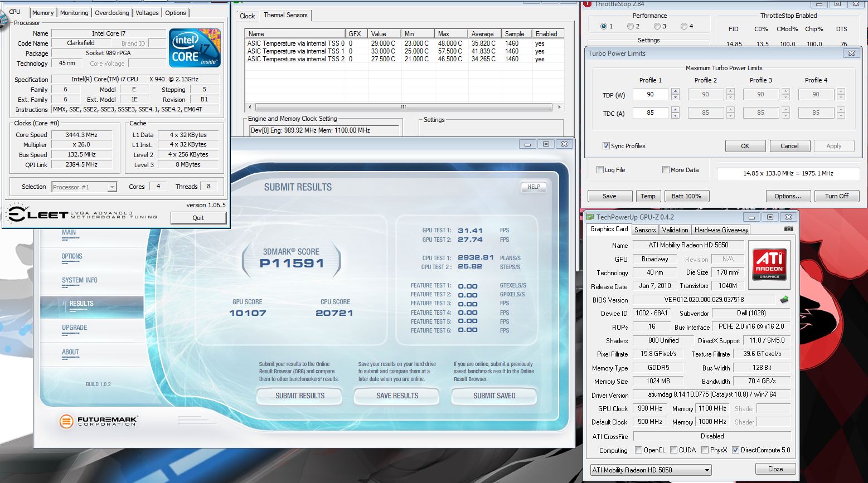Click the EVGA E-LEET logo

[81, 214]
